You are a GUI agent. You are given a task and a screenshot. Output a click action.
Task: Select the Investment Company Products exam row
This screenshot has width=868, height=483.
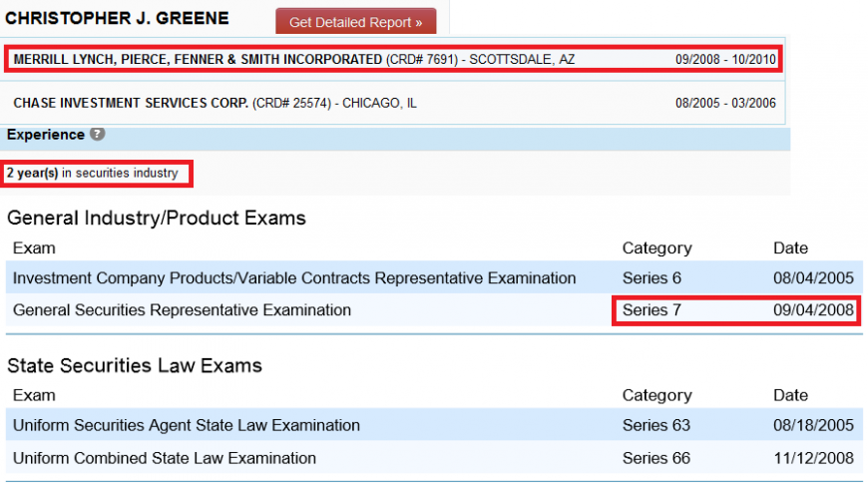tap(434, 277)
